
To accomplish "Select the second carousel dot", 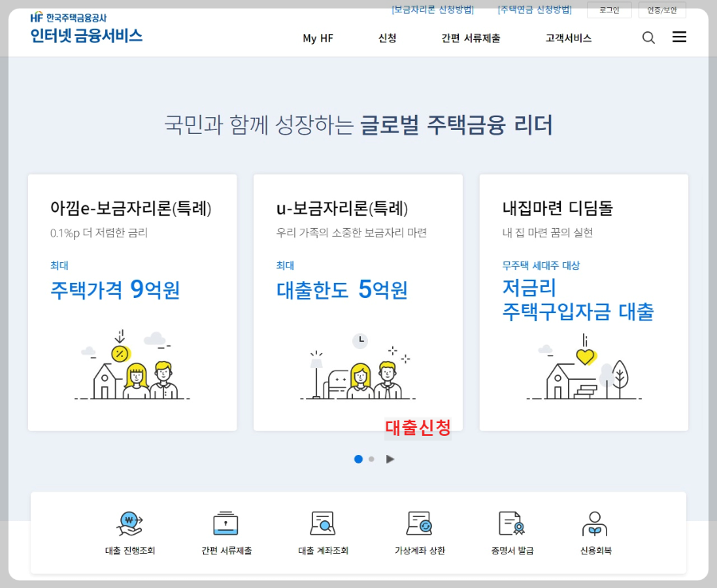I will coord(370,459).
